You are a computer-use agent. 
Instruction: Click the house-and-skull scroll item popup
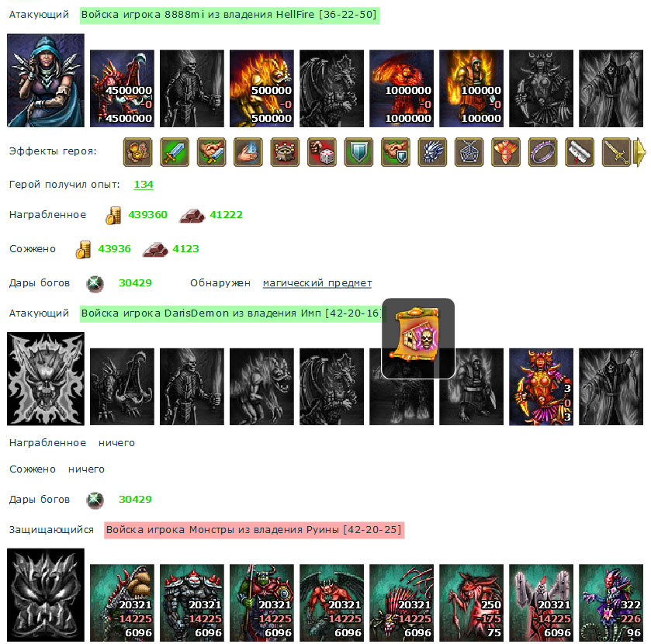[x=418, y=338]
